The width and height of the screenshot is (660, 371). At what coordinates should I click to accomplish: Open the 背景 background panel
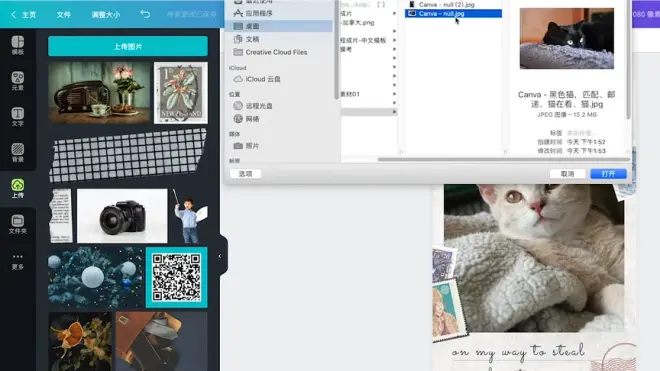click(18, 152)
